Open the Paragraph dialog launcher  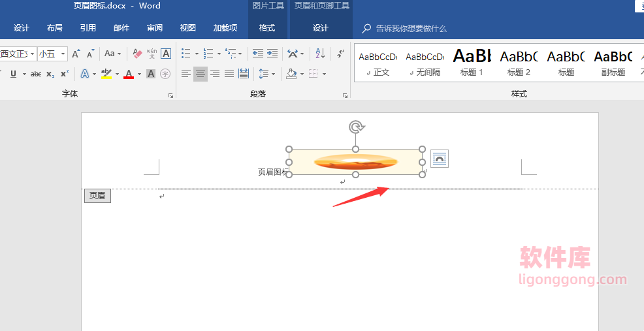[x=345, y=96]
